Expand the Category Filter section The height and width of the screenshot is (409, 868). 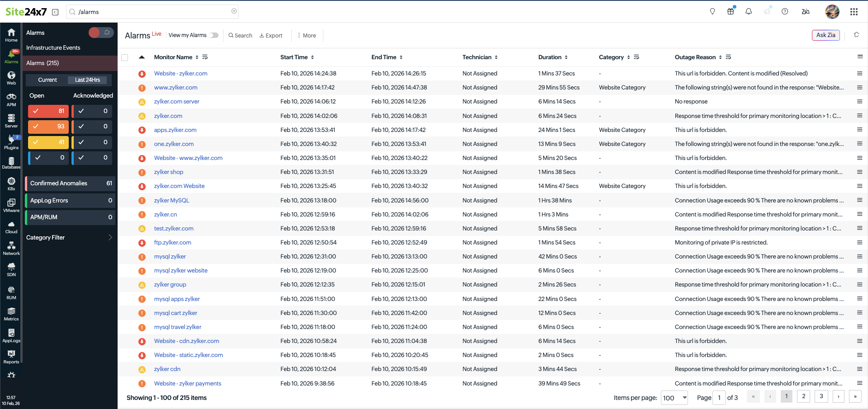pos(70,237)
